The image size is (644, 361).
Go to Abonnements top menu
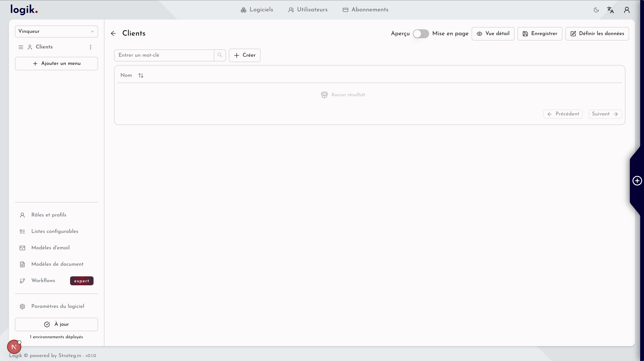coord(365,10)
